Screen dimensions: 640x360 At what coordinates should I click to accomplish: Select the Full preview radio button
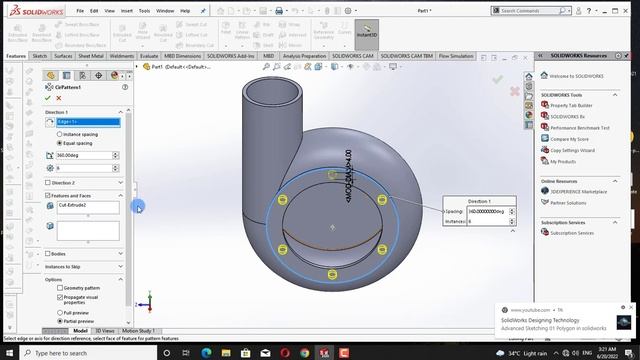(60, 313)
